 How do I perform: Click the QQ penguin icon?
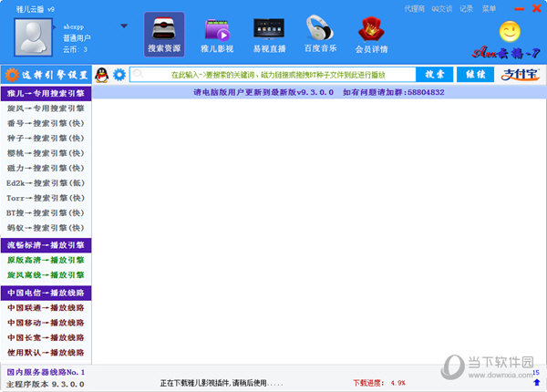pos(101,75)
